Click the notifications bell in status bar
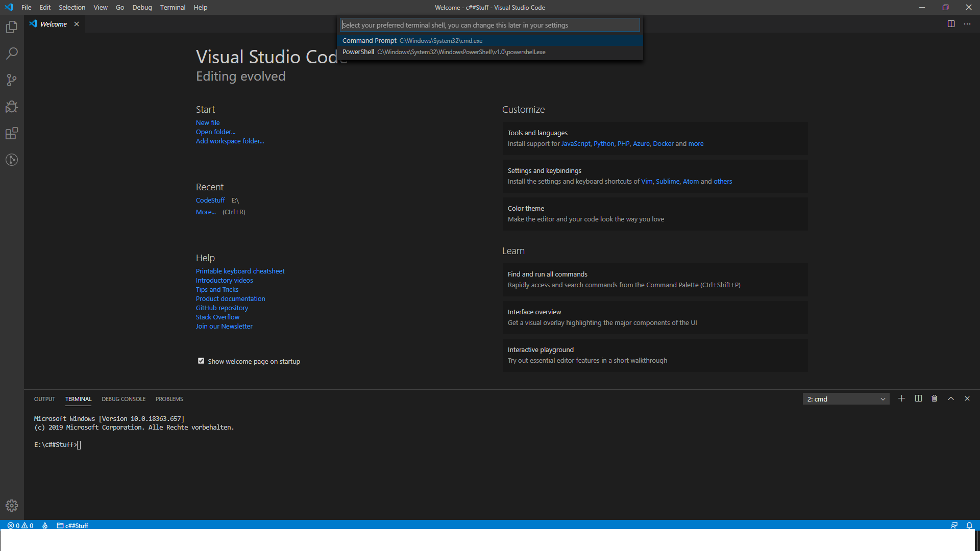This screenshot has width=980, height=551. [969, 525]
